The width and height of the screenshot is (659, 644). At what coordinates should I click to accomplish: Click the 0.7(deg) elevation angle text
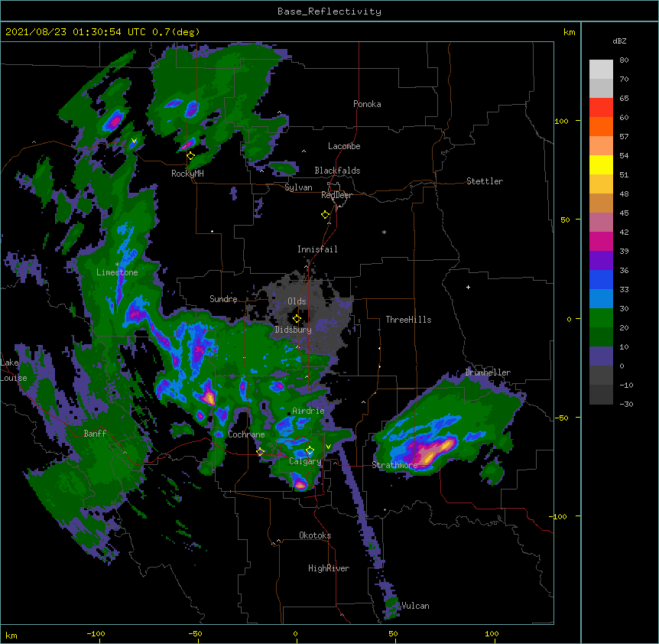pyautogui.click(x=176, y=32)
